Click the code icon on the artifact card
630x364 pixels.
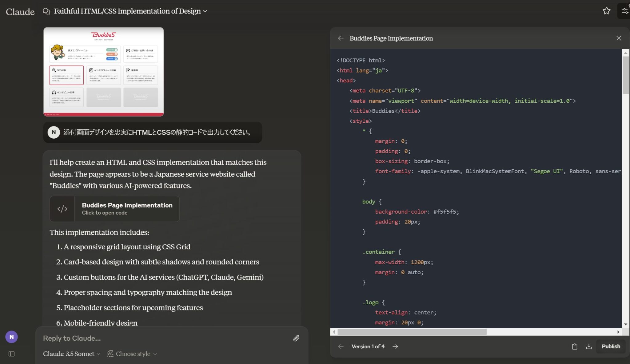[x=62, y=209]
